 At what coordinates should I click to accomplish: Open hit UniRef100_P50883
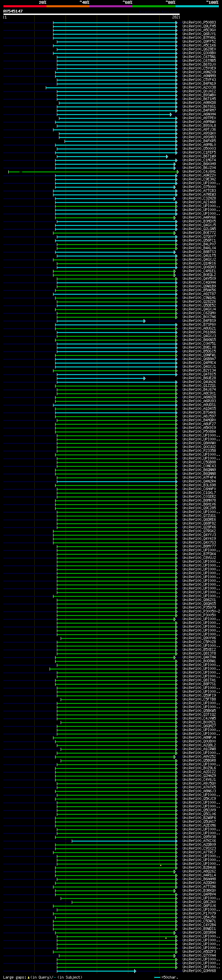[x=199, y=23]
